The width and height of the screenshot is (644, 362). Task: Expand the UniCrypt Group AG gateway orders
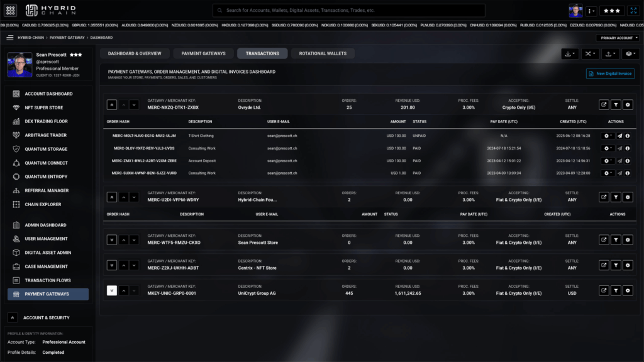pos(111,290)
